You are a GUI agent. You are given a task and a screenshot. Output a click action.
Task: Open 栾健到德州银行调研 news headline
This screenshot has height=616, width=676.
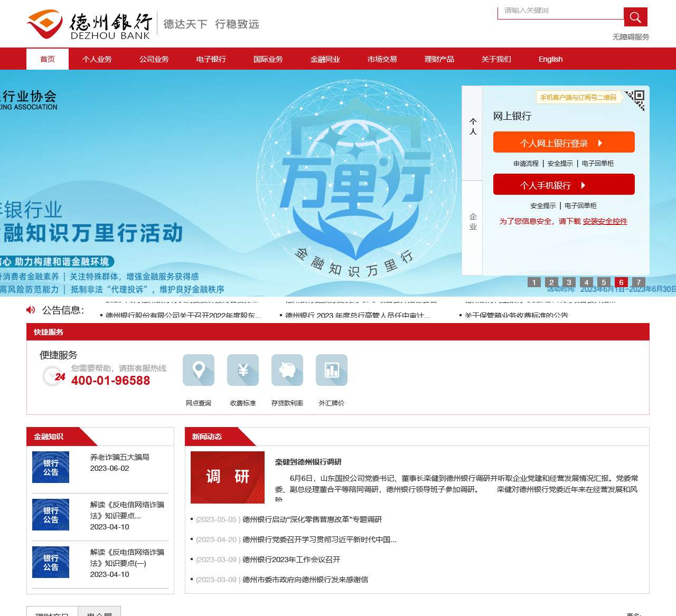click(308, 462)
